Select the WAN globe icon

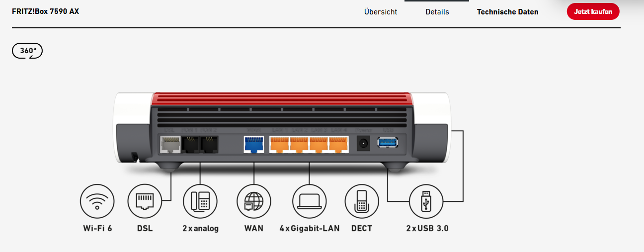(x=254, y=201)
